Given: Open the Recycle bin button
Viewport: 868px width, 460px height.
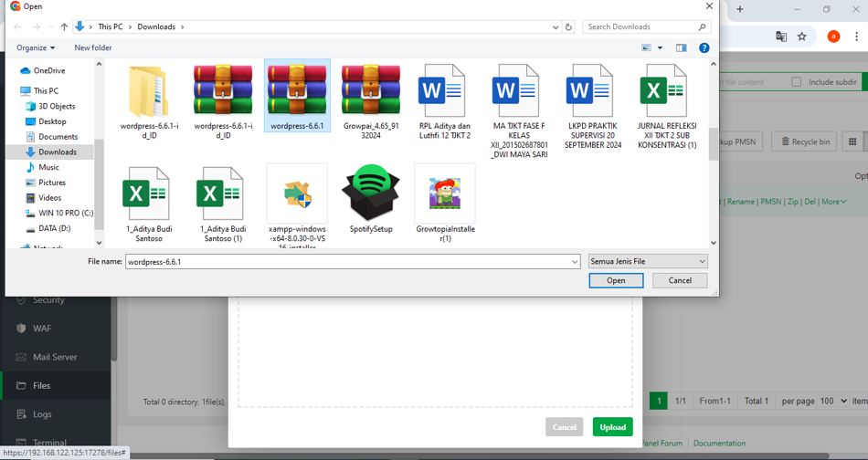Looking at the screenshot, I should click(806, 141).
